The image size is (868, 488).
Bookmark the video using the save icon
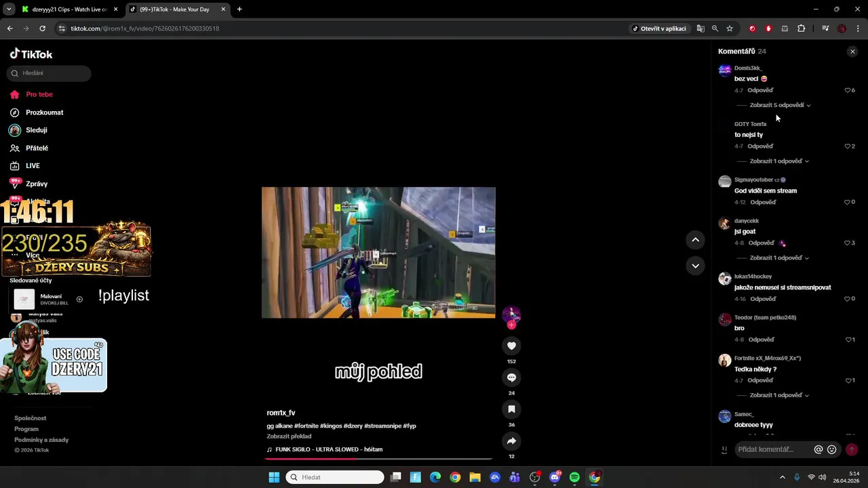[511, 409]
